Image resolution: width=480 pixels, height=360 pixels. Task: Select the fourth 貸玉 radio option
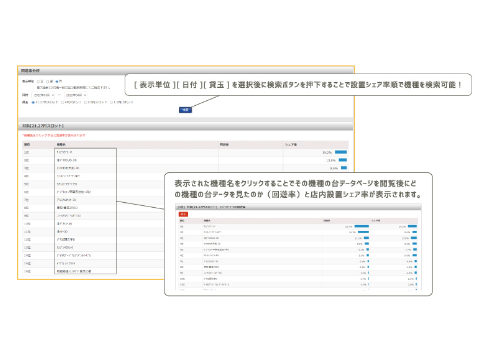tap(111, 102)
